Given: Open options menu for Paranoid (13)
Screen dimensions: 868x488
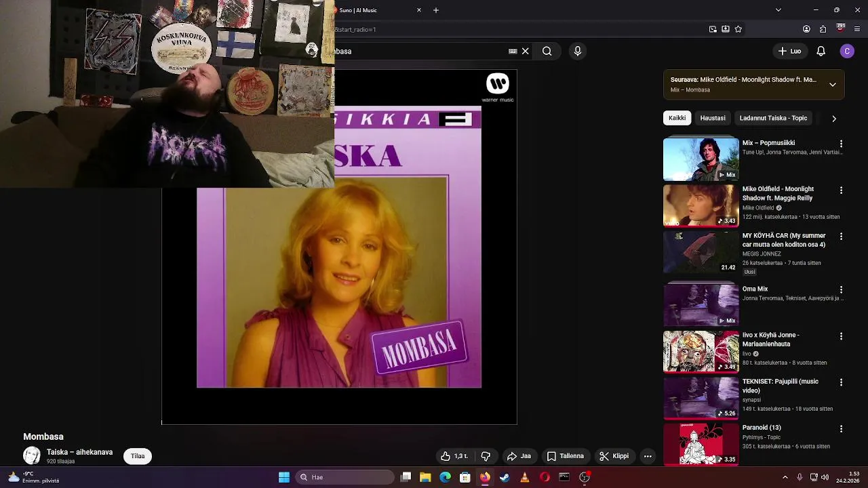Looking at the screenshot, I should (x=841, y=429).
